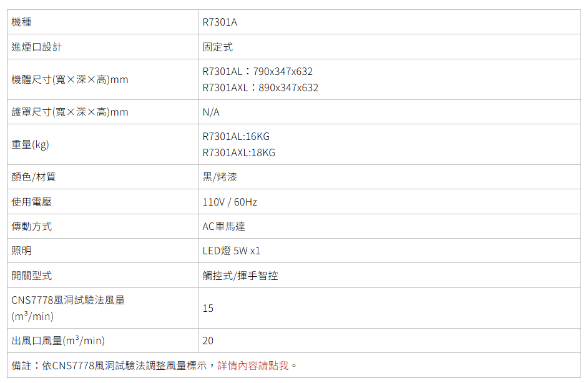Click the R7301AL 790x347x632 dimension text
Image resolution: width=588 pixels, height=383 pixels.
pyautogui.click(x=258, y=72)
